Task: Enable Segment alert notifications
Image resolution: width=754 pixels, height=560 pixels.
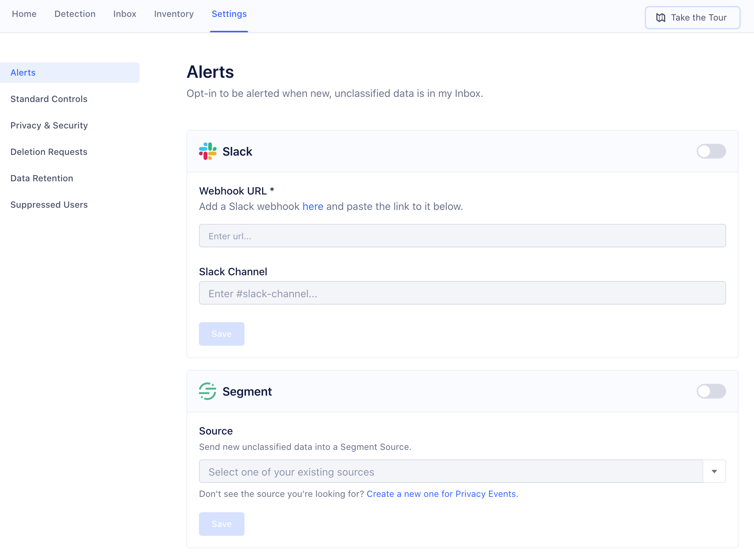Action: 711,391
